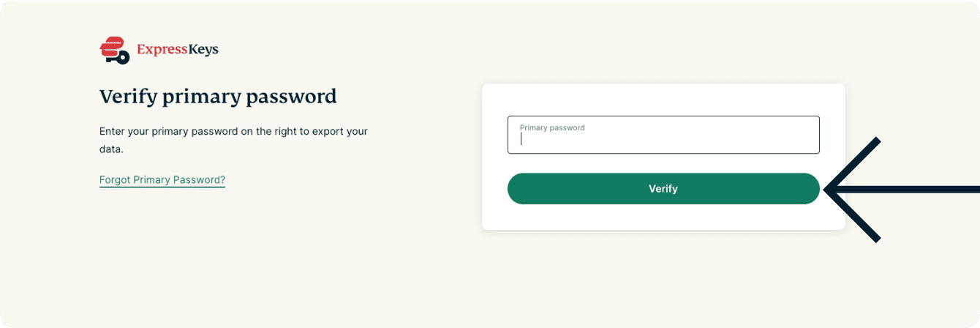Click the dark "Keys" part of wordmark
The width and height of the screenshot is (980, 328).
click(203, 50)
